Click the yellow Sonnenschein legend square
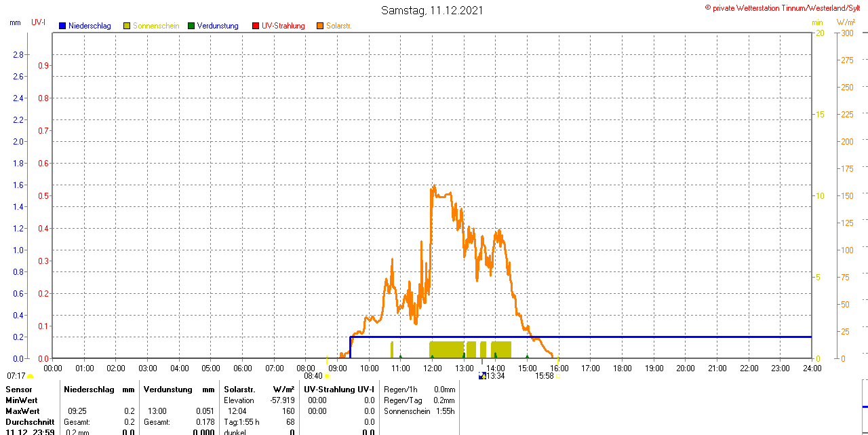Viewport: 868px width, 435px height. coord(127,26)
